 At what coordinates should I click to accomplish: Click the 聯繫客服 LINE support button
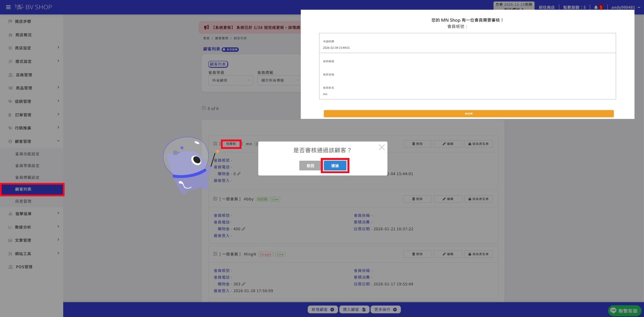tap(624, 311)
